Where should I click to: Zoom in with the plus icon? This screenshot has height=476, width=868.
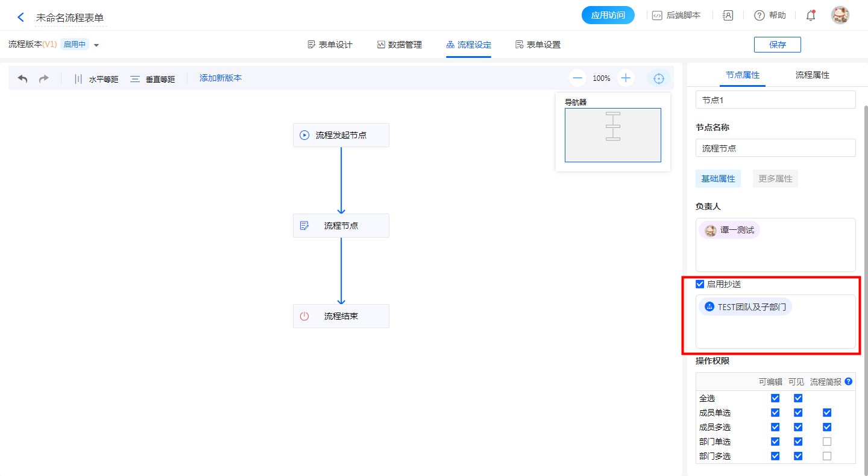626,78
